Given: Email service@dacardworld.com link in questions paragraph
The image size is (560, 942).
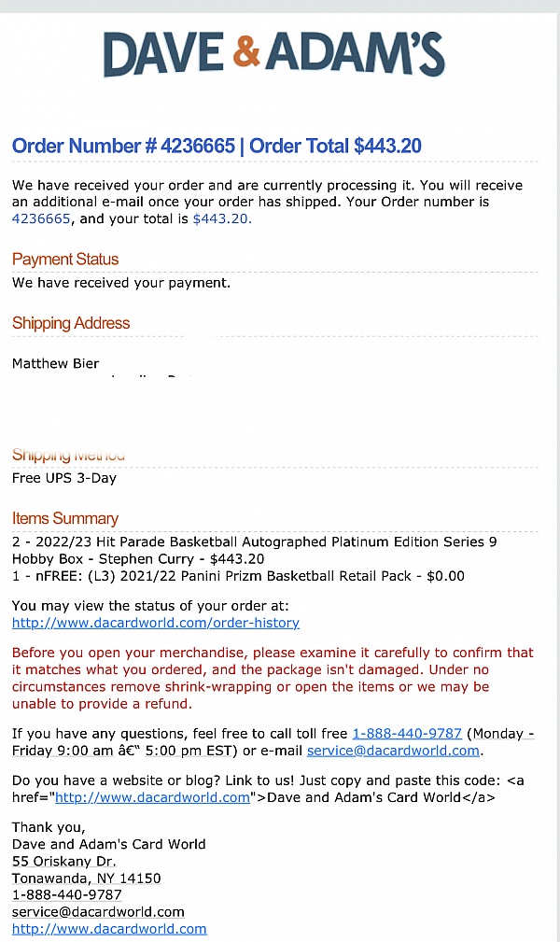Looking at the screenshot, I should point(394,751).
